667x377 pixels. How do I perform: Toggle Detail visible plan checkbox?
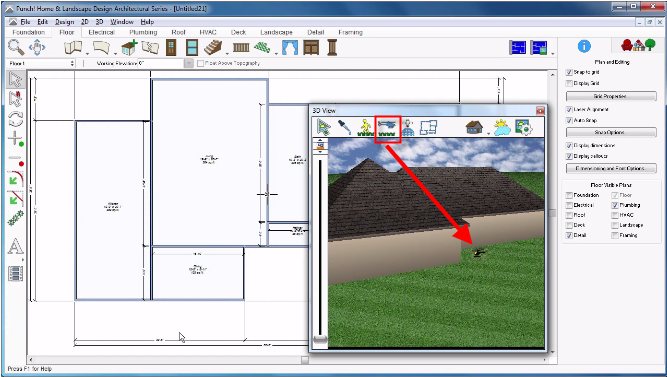pyautogui.click(x=569, y=235)
